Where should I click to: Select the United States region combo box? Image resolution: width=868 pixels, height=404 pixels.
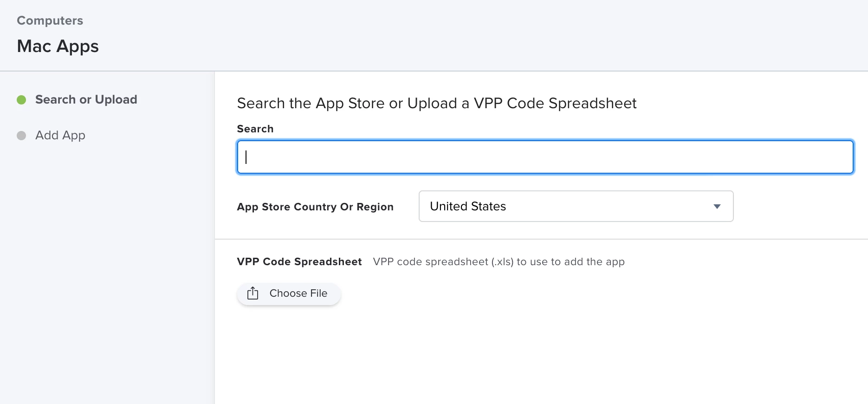tap(576, 206)
